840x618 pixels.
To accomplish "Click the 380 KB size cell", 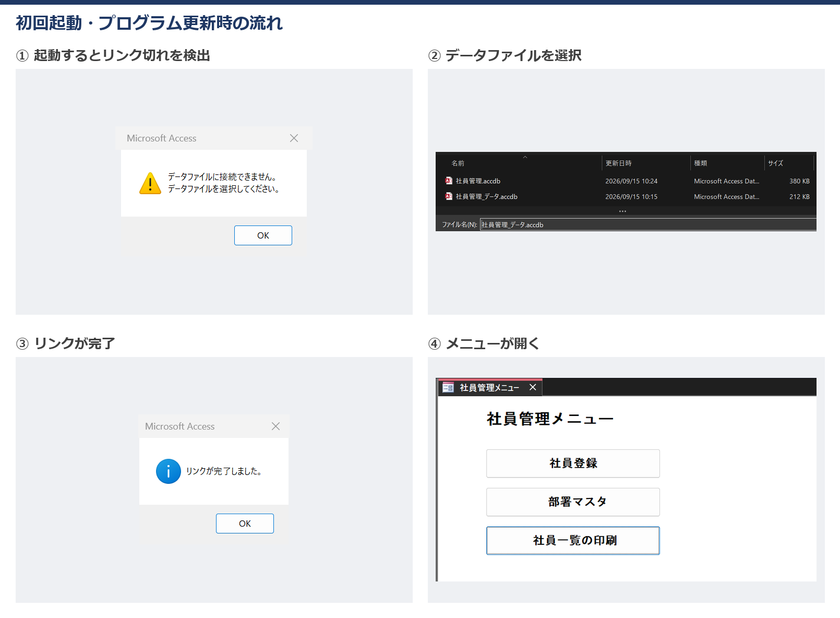I will (799, 181).
